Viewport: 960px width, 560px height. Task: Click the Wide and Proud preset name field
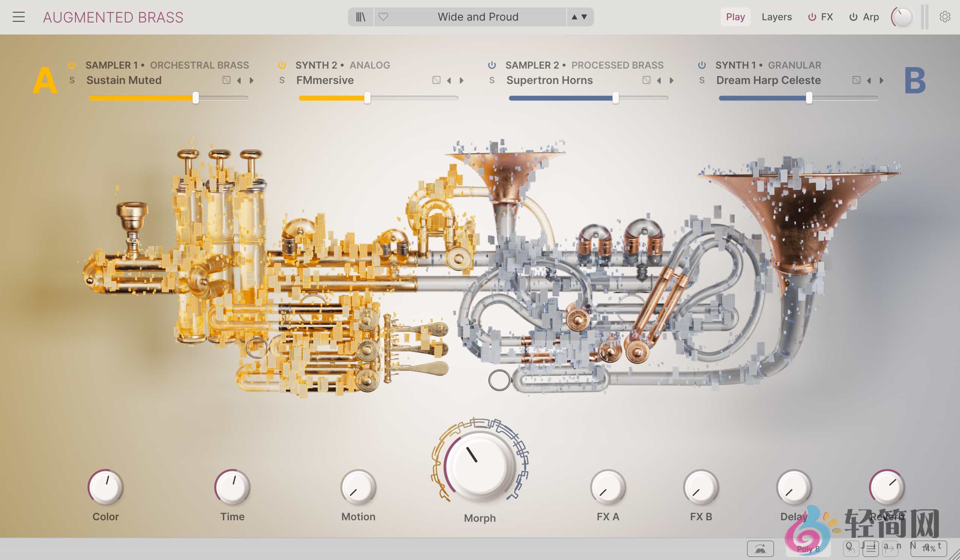coord(478,17)
